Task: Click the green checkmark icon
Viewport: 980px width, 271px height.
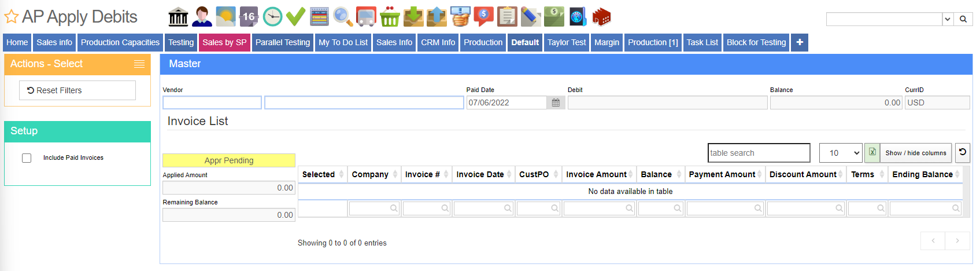Action: pyautogui.click(x=295, y=17)
